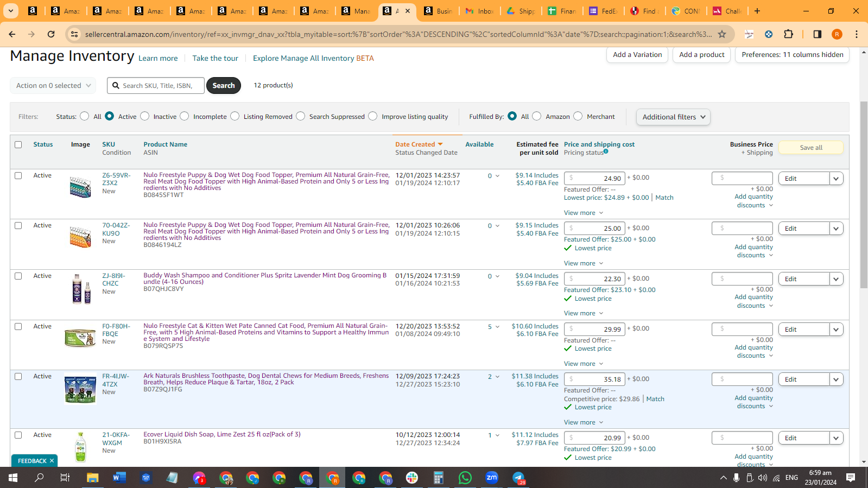Image resolution: width=868 pixels, height=488 pixels.
Task: Expand the Additional filters dropdown
Action: pos(673,117)
